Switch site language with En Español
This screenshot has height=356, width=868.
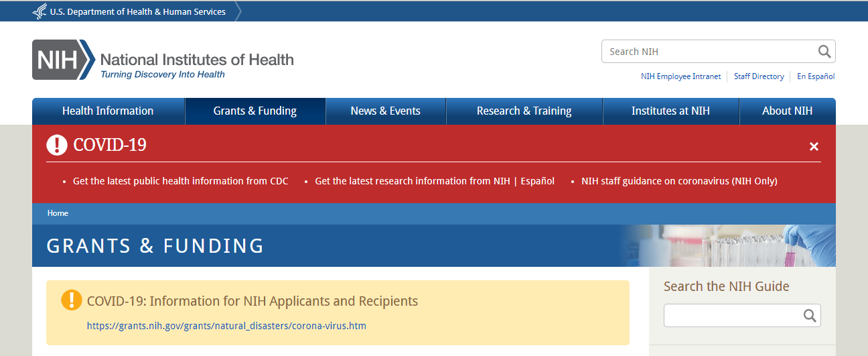816,76
